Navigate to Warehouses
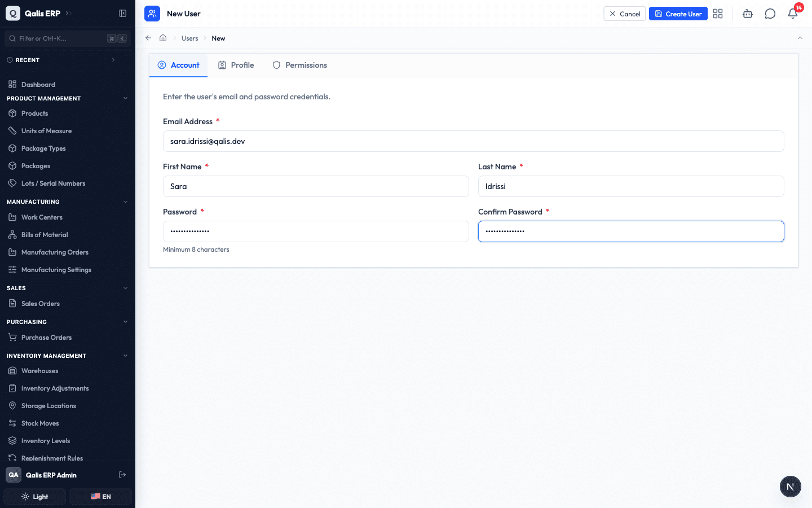This screenshot has height=508, width=812. (x=68, y=371)
